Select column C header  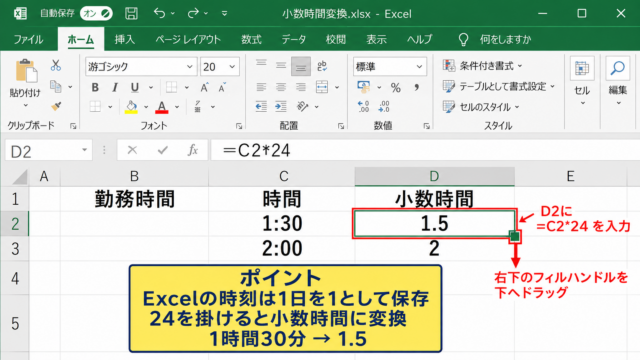tap(282, 176)
